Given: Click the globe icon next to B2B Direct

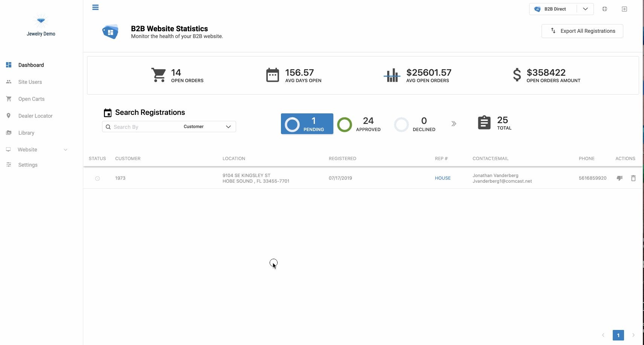Looking at the screenshot, I should 604,9.
